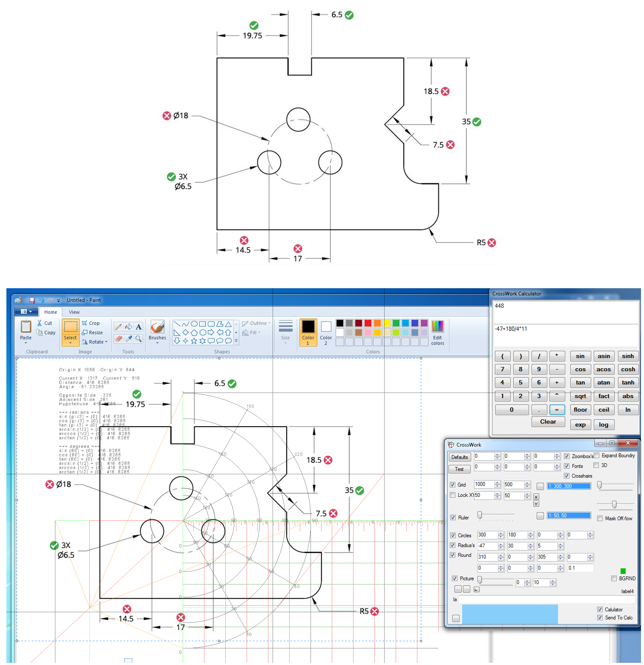
Task: Pick the red color swatch in Paint palette
Action: point(368,323)
